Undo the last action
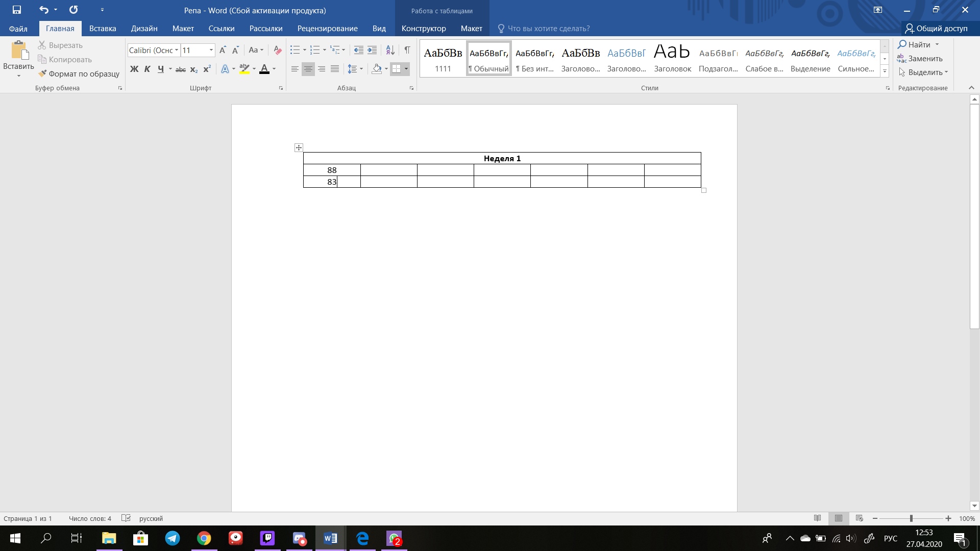The width and height of the screenshot is (980, 551). pyautogui.click(x=43, y=10)
